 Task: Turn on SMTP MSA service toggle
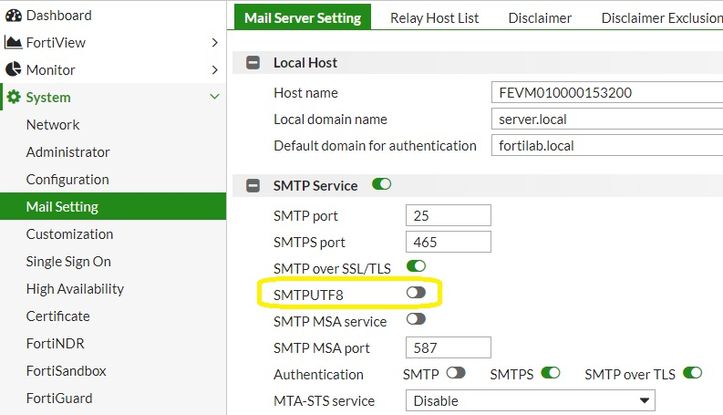click(415, 320)
